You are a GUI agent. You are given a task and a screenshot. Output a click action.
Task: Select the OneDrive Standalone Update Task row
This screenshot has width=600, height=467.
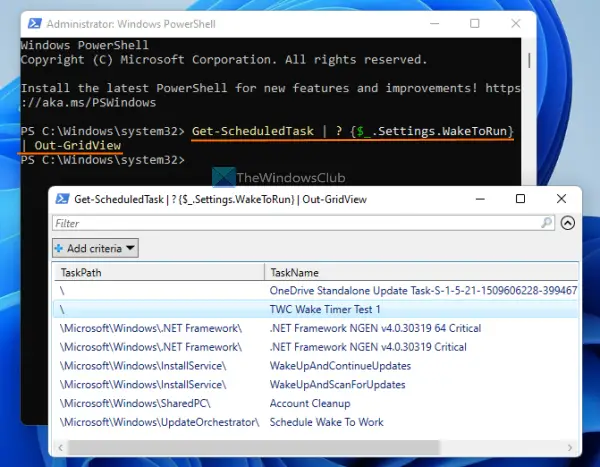(x=315, y=291)
